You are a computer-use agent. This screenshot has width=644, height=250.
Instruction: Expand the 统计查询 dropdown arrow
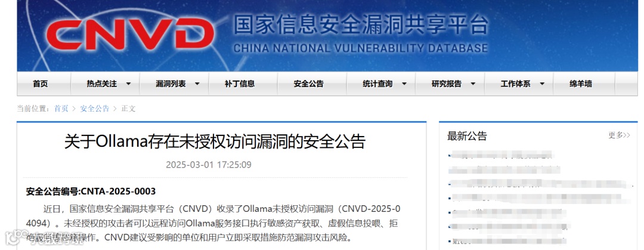404,84
